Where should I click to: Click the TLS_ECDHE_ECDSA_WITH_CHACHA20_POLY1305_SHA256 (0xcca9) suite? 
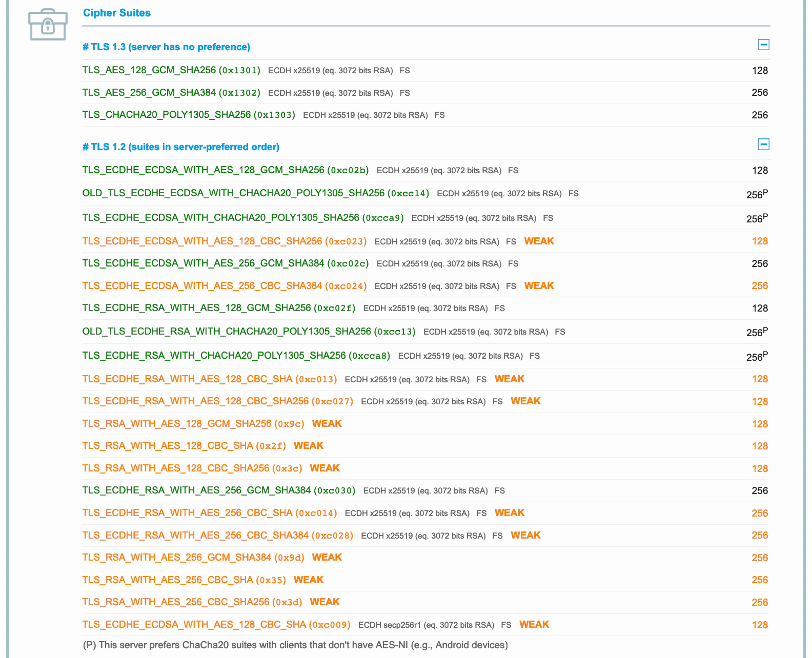(x=243, y=218)
